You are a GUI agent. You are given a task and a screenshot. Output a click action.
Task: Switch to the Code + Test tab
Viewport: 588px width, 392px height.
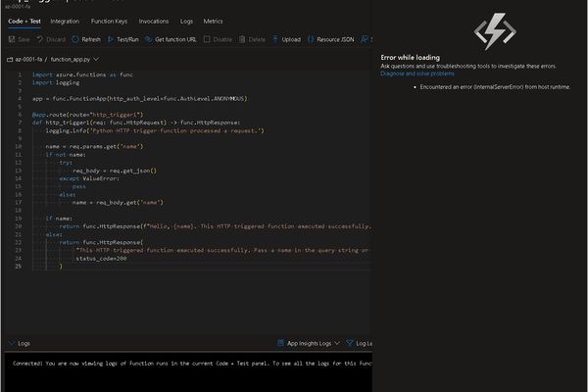24,22
